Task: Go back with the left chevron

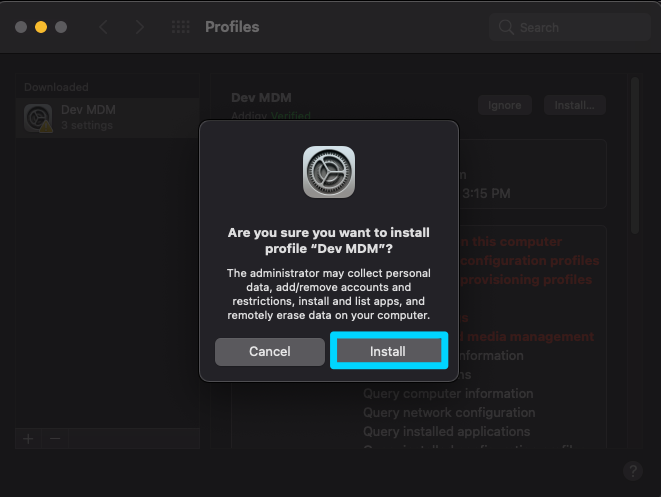Action: tap(104, 27)
